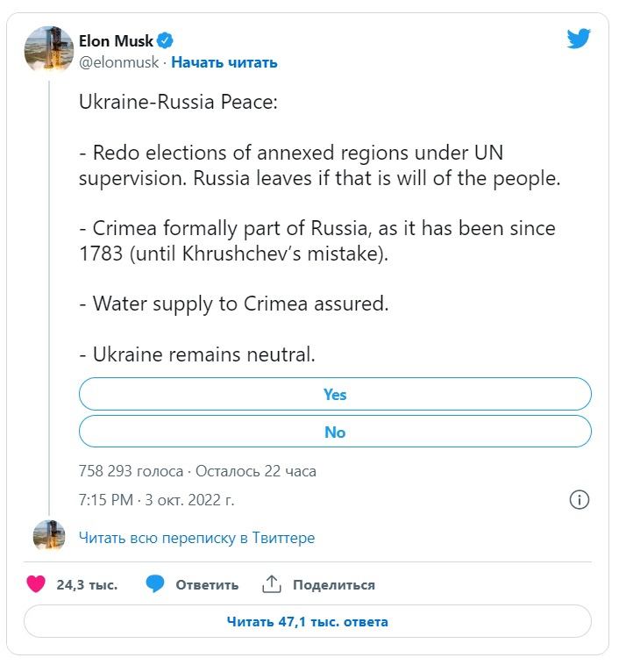Viewport: 626px width, 672px height.
Task: Click Elon Musk's profile avatar at top
Action: (x=48, y=49)
